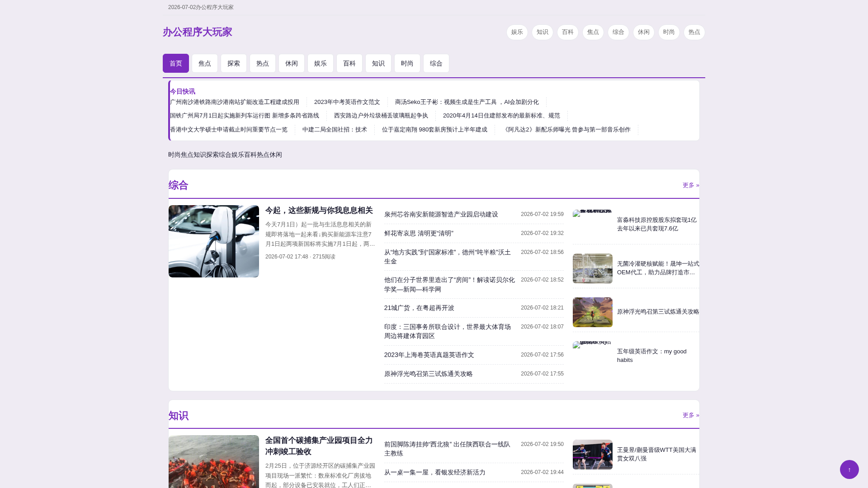Open 五年级英语作文：my good habits
The image size is (868, 488).
[652, 356]
